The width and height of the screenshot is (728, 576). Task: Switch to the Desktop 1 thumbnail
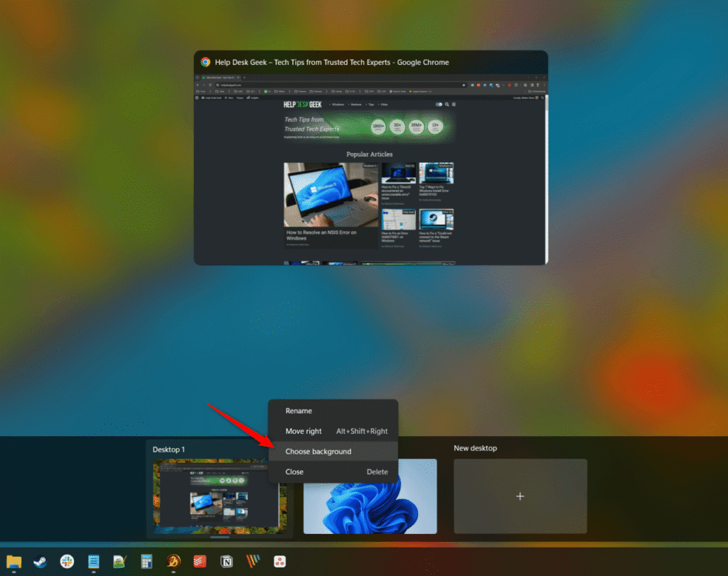coord(220,496)
